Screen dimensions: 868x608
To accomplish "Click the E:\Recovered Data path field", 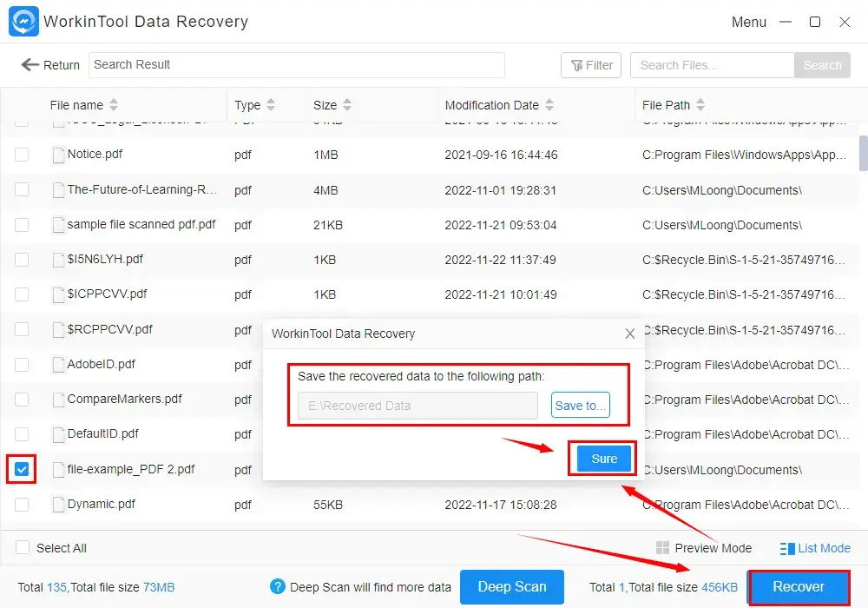I will coord(418,406).
